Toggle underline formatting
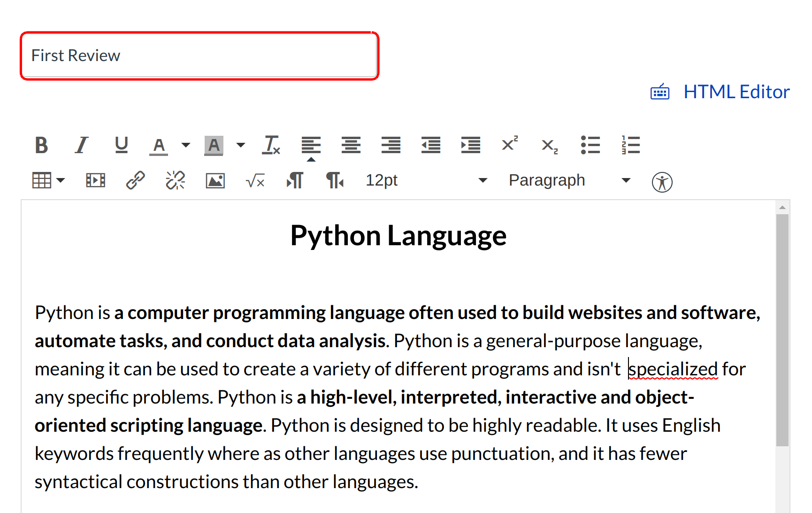The image size is (812, 513). (x=121, y=145)
